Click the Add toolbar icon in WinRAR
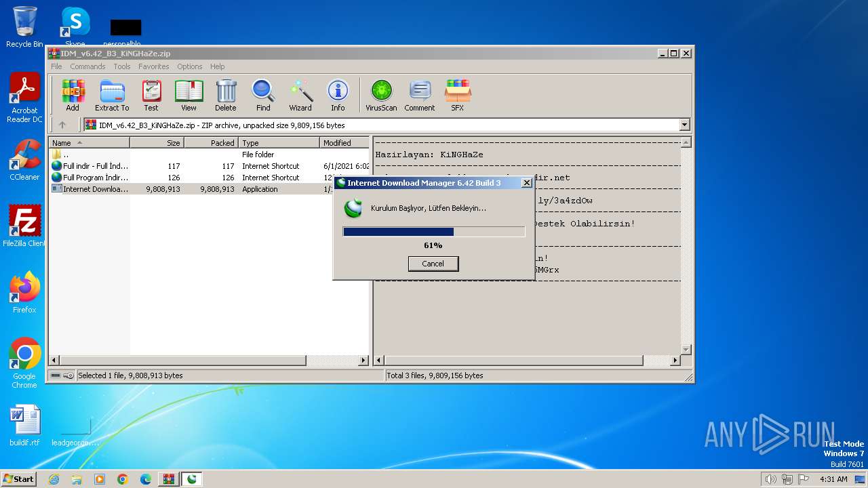The height and width of the screenshot is (488, 868). (73, 95)
